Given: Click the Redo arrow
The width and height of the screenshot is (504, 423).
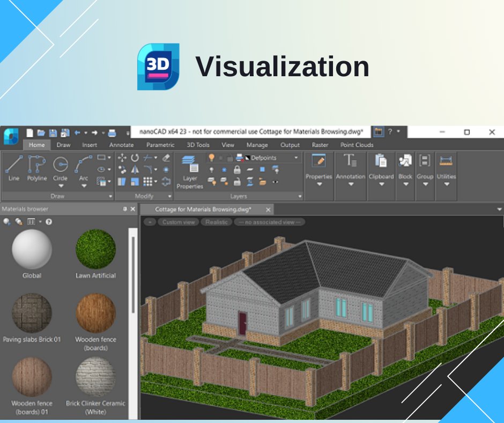Looking at the screenshot, I should coord(94,133).
